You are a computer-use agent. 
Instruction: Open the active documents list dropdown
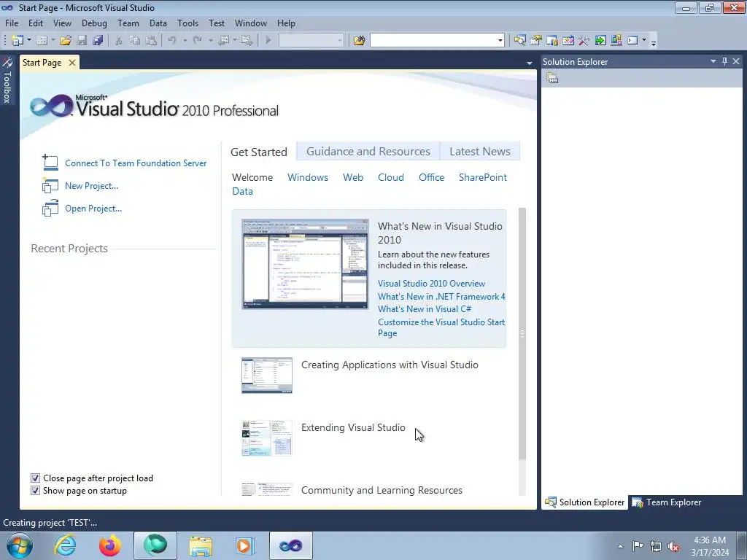[530, 63]
